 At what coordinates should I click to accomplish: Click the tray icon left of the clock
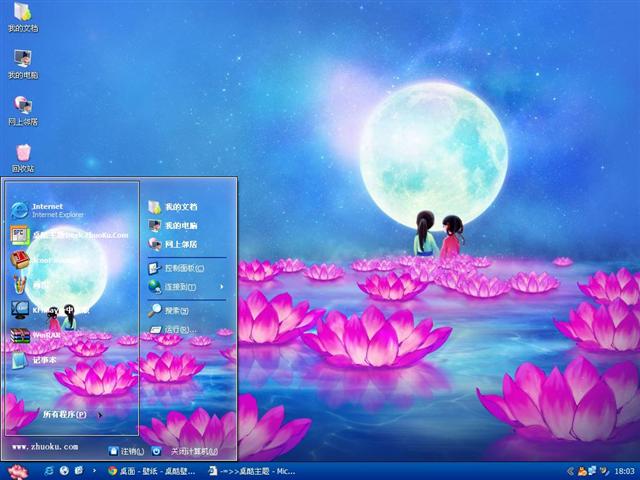(604, 471)
